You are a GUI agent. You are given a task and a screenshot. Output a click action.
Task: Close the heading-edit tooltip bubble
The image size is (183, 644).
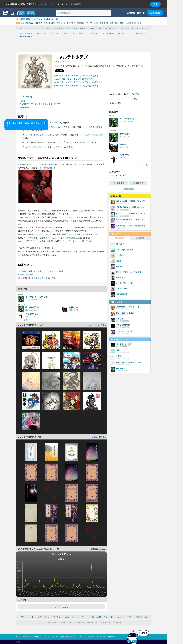coord(45,123)
